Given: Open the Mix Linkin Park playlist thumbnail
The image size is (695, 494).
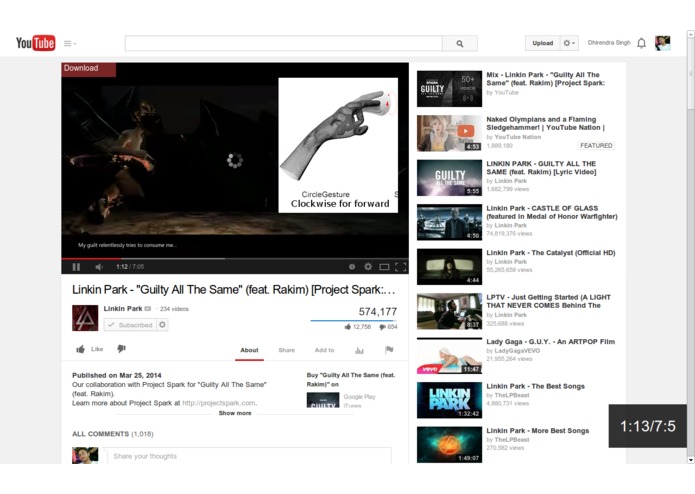Looking at the screenshot, I should (x=449, y=89).
